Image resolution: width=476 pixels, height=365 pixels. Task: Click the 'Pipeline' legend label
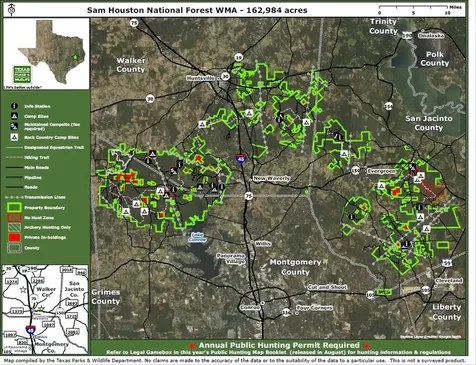pyautogui.click(x=33, y=178)
